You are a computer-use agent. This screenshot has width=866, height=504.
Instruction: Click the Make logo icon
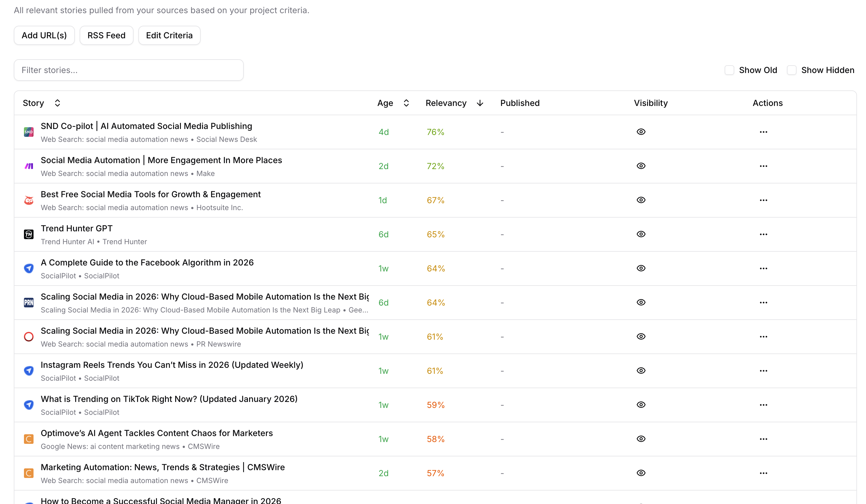tap(29, 166)
